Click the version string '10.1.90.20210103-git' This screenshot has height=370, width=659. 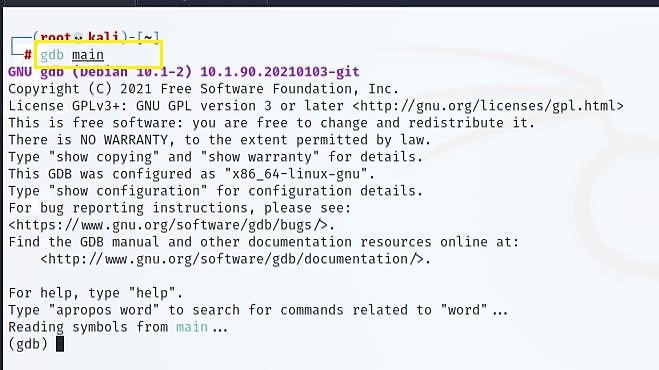click(x=280, y=71)
